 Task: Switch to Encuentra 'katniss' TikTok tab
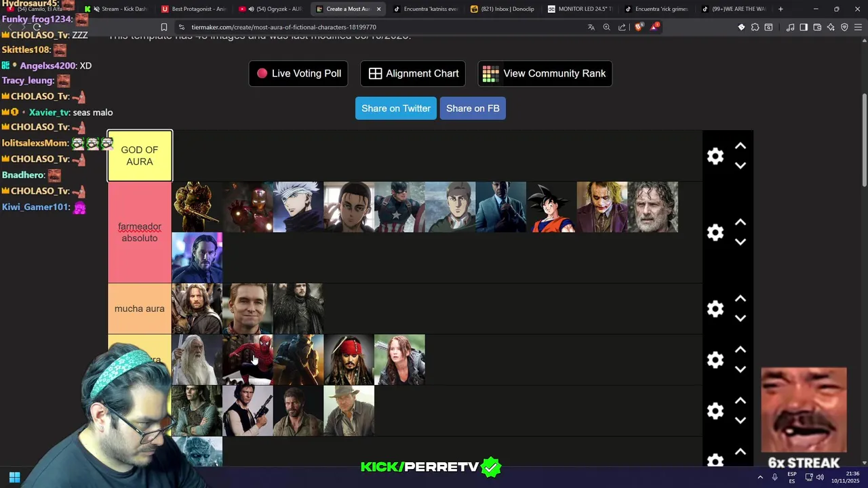pos(427,9)
